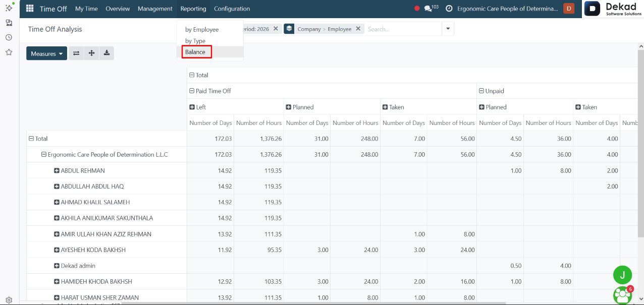
Task: Open the user avatar D menu
Action: [x=569, y=9]
